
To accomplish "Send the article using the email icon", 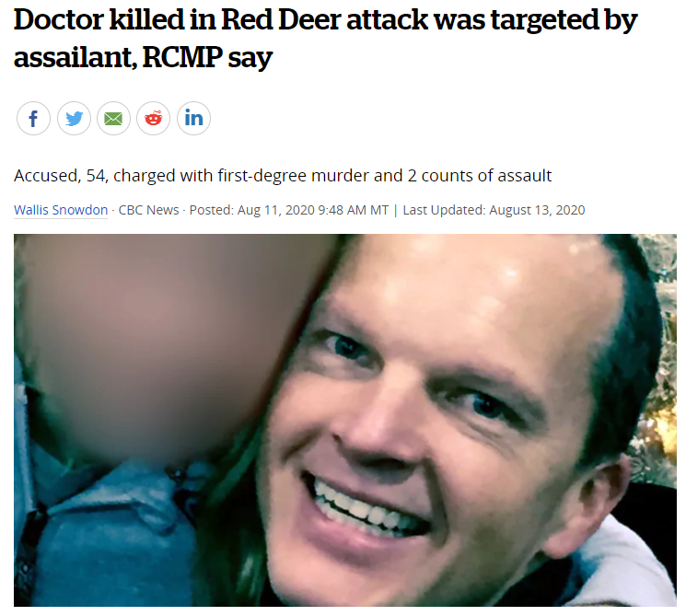I will tap(114, 118).
